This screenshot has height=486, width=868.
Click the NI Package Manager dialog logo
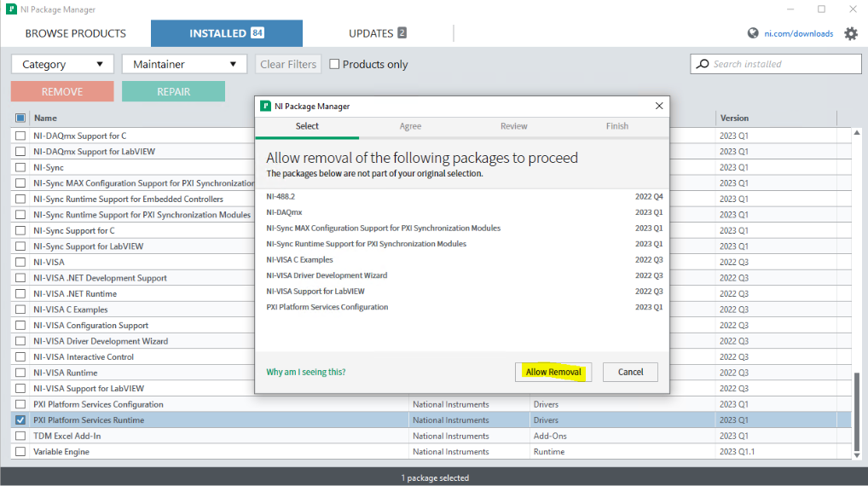click(265, 107)
